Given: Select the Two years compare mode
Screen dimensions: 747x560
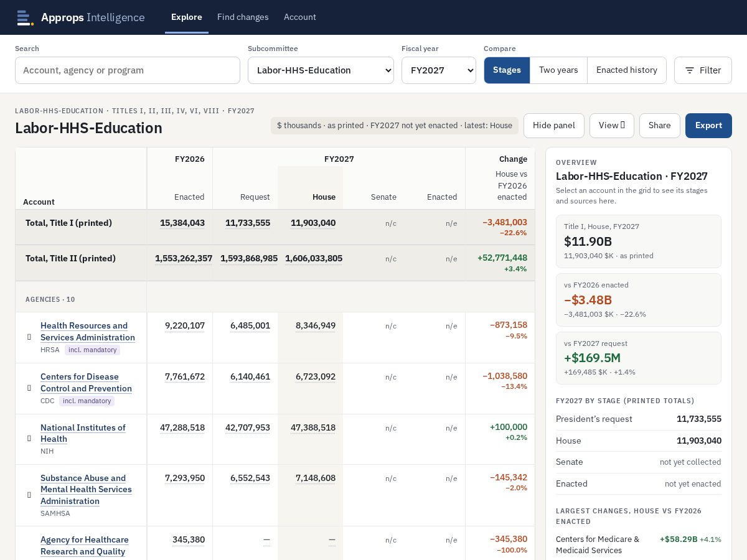Looking at the screenshot, I should pos(558,70).
